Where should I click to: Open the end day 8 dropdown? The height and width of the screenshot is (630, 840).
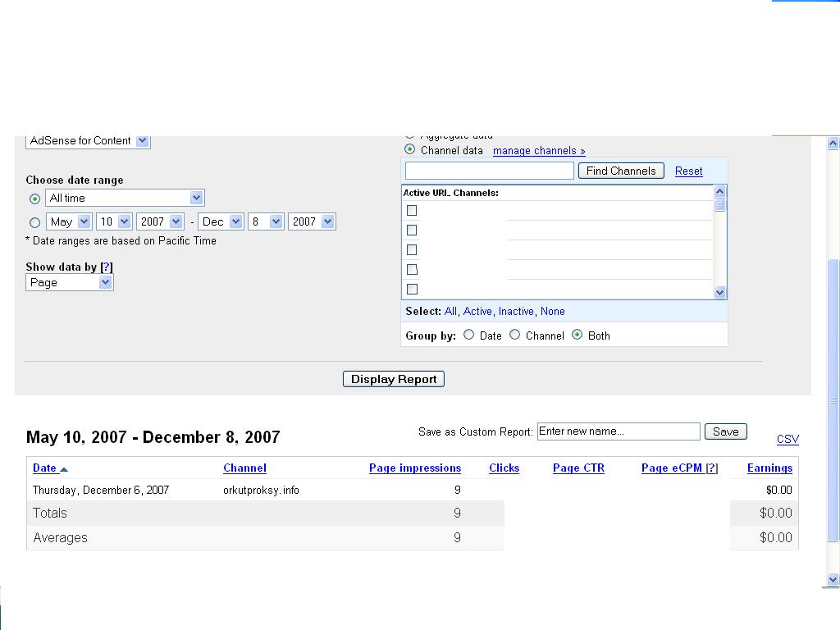266,221
